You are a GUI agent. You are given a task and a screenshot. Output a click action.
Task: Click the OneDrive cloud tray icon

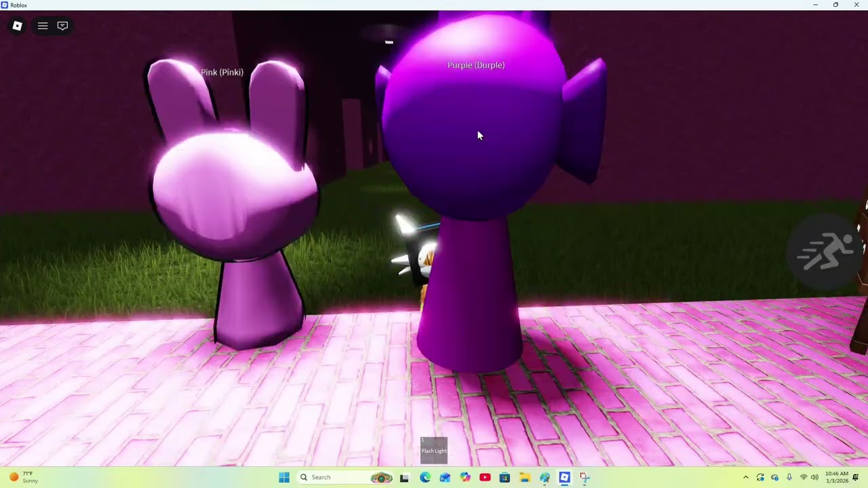click(x=774, y=477)
